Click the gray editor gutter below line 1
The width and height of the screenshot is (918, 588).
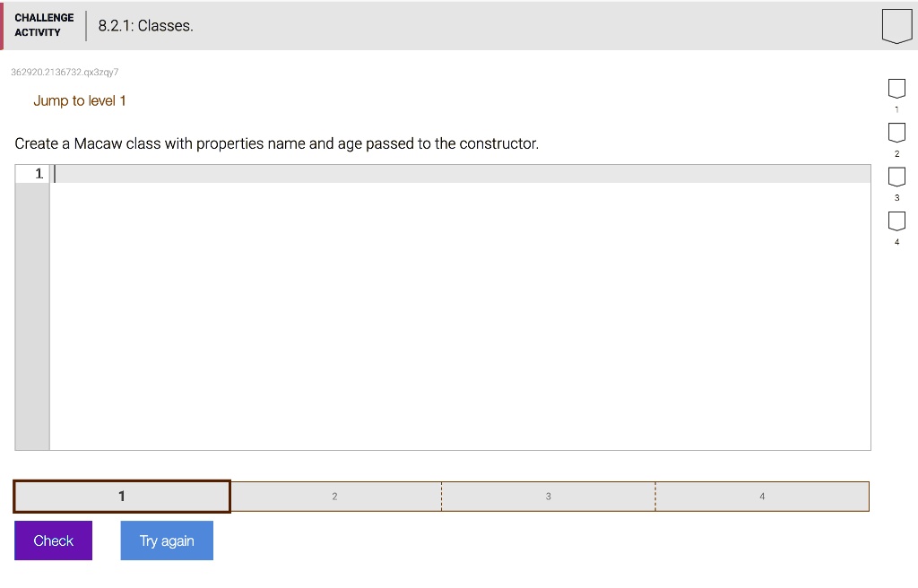click(x=32, y=316)
